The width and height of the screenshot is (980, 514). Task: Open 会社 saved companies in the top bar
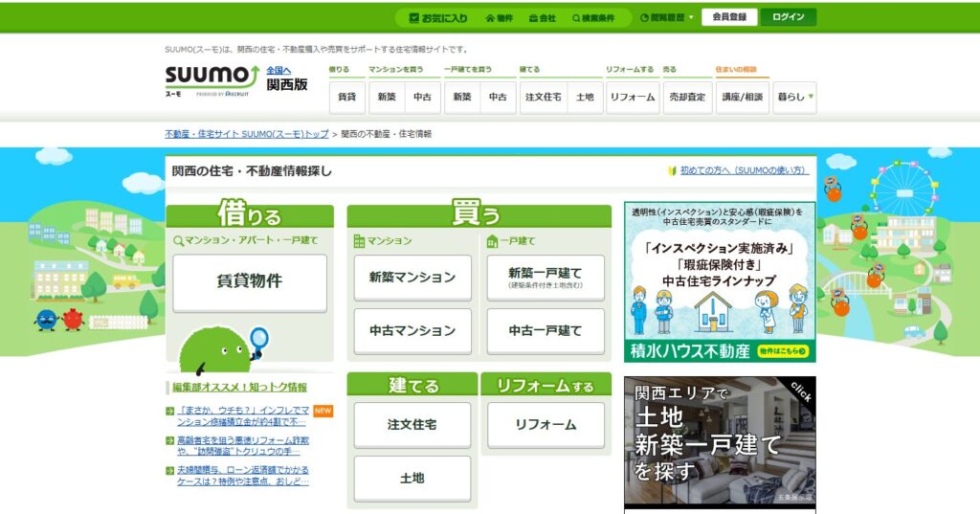[x=543, y=18]
